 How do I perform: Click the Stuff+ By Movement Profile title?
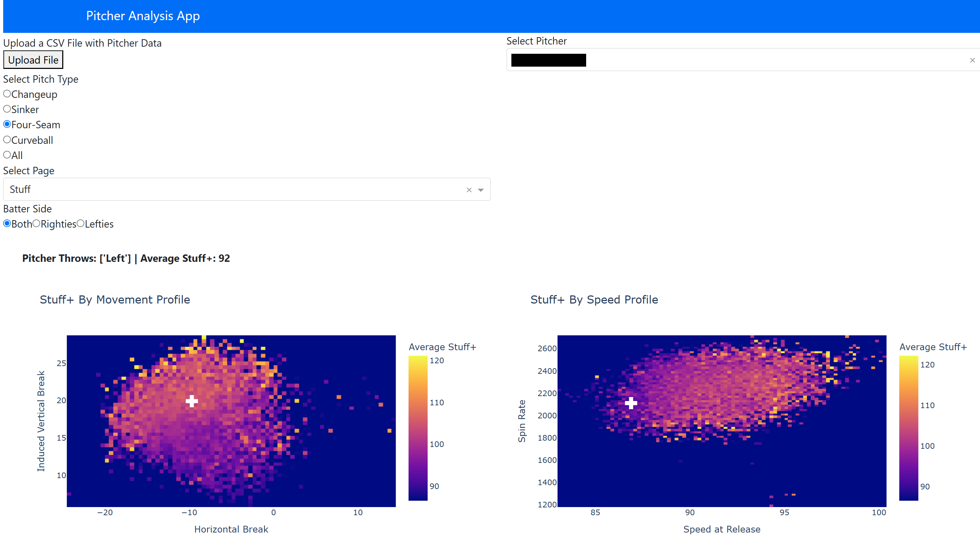(115, 300)
